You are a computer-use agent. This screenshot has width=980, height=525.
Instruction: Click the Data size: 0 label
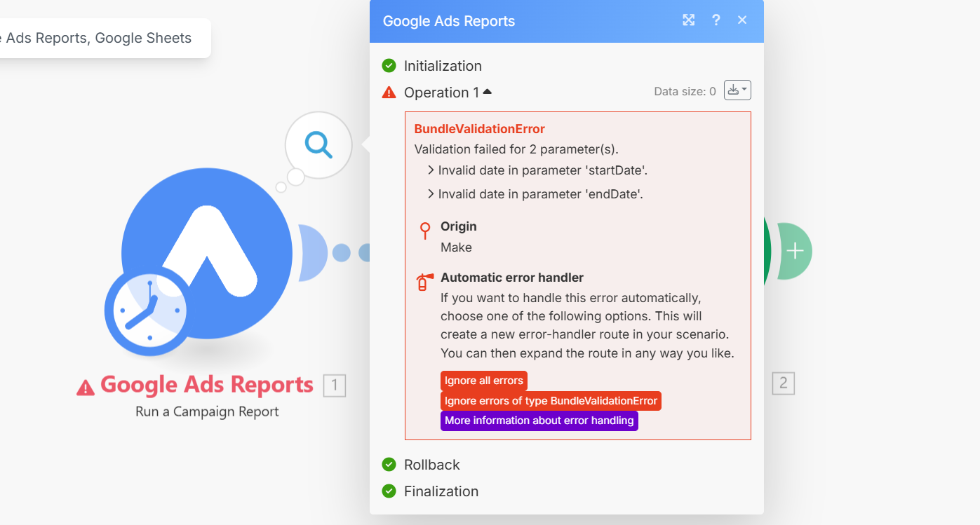pos(685,91)
